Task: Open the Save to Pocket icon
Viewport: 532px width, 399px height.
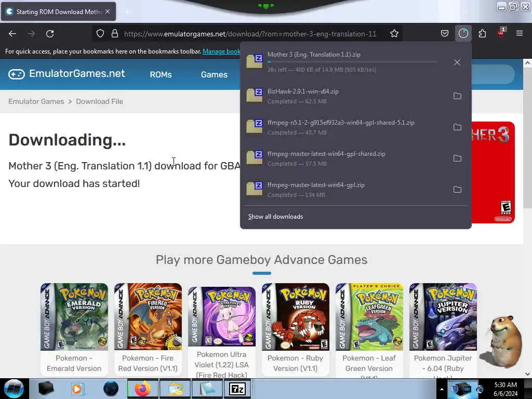Action: (x=445, y=34)
